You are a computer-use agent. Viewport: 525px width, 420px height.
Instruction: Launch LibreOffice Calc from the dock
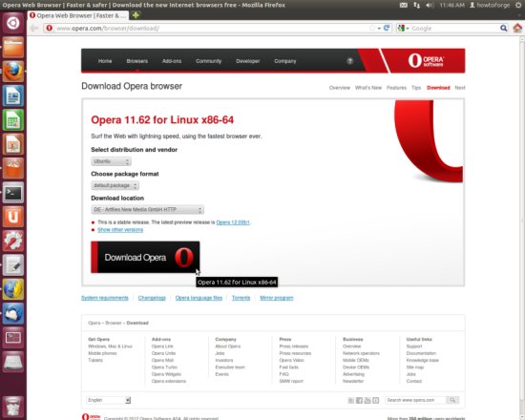point(13,120)
